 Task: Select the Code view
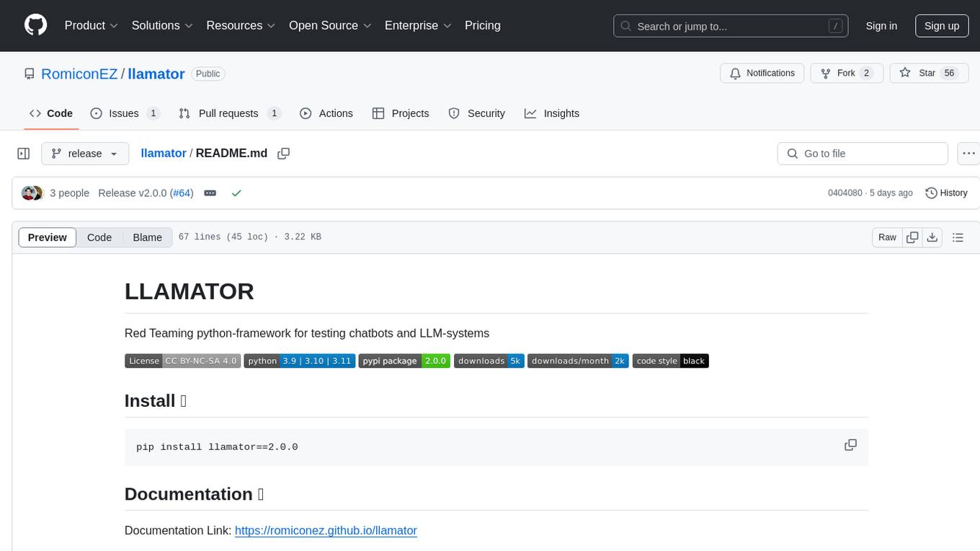[x=99, y=237]
